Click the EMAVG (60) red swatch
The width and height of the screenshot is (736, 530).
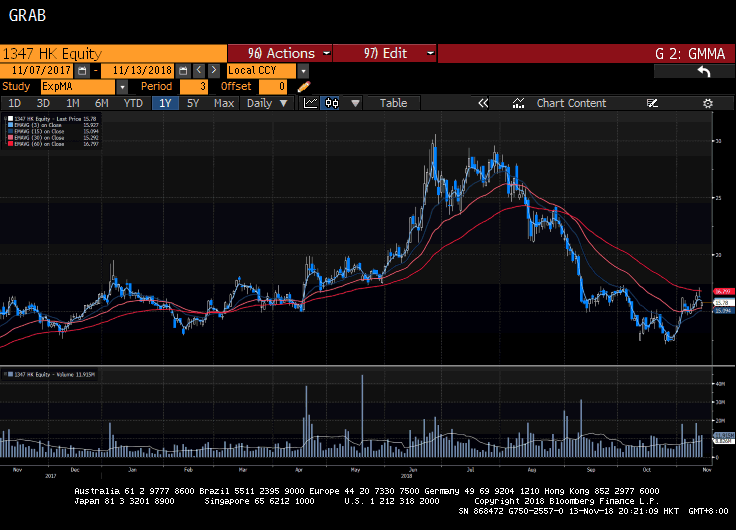coord(10,144)
